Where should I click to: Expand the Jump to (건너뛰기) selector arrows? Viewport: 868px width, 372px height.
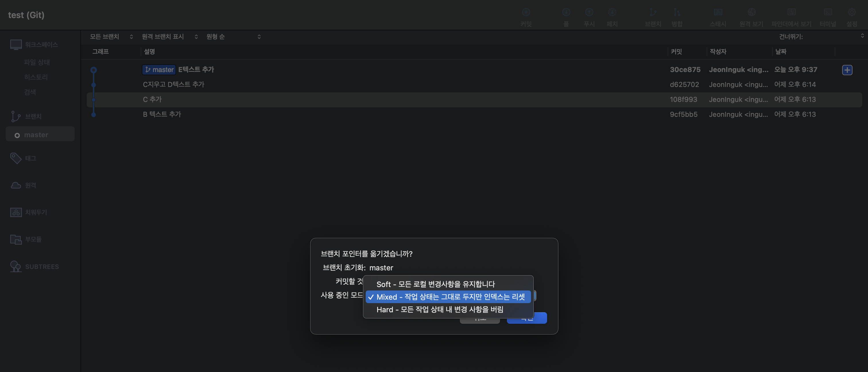pyautogui.click(x=862, y=36)
